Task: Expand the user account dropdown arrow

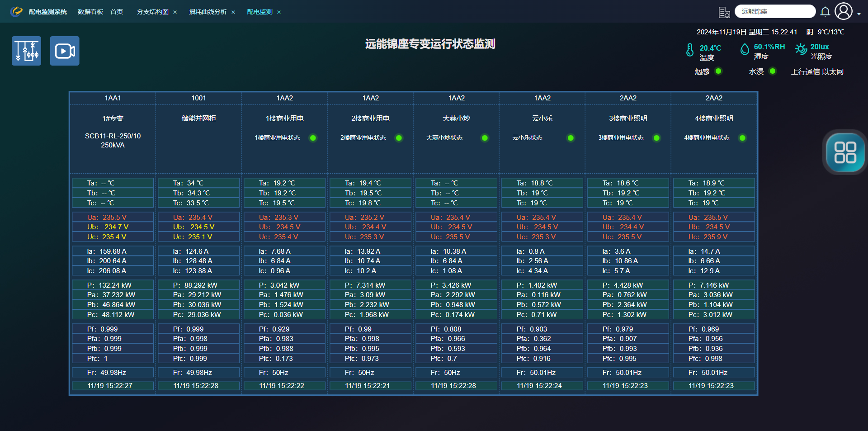Action: click(859, 14)
